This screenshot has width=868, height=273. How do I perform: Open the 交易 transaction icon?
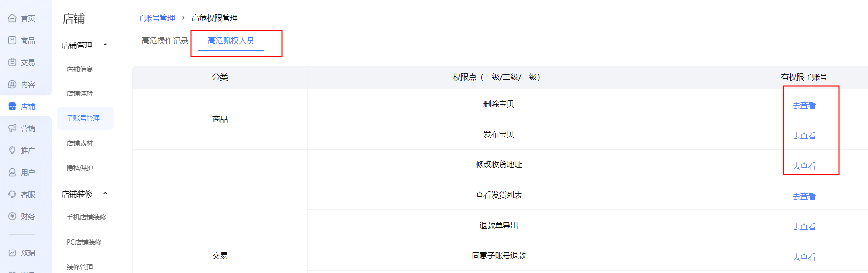click(12, 62)
